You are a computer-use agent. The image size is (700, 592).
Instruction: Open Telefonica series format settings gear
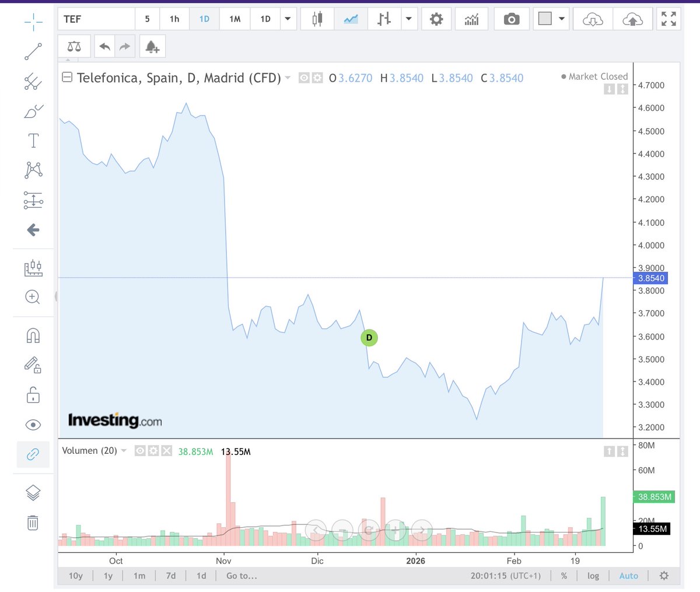[x=317, y=78]
